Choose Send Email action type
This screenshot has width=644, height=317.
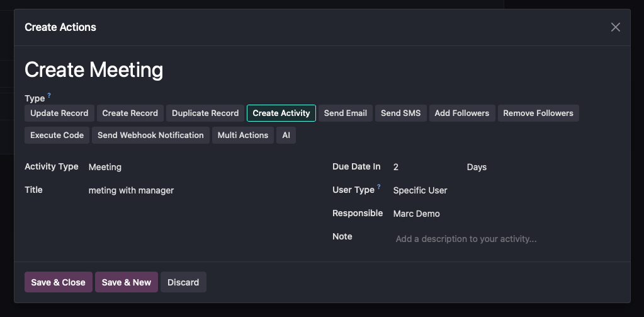point(346,113)
